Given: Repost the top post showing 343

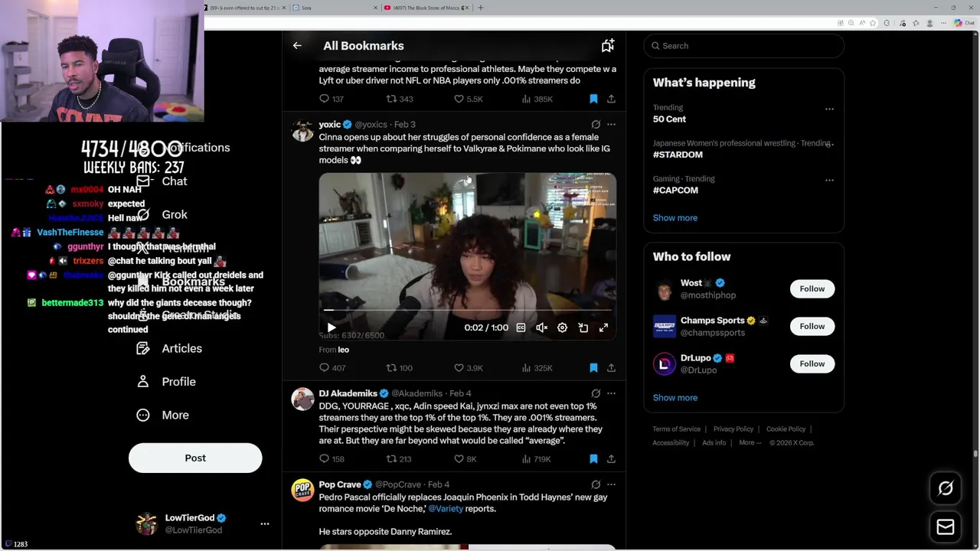Looking at the screenshot, I should (x=399, y=99).
